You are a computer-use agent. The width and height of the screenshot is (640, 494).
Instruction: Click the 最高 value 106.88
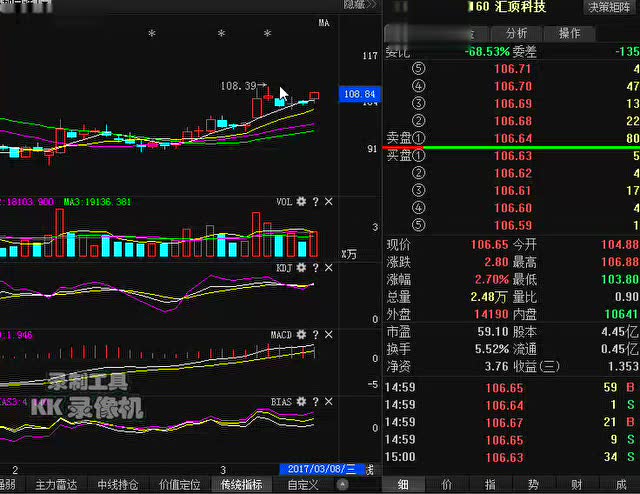pyautogui.click(x=620, y=262)
